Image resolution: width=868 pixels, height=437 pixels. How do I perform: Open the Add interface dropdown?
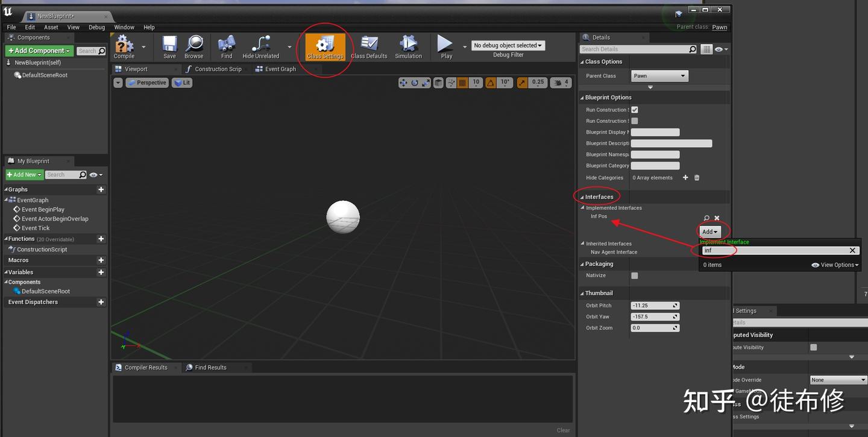coord(708,231)
